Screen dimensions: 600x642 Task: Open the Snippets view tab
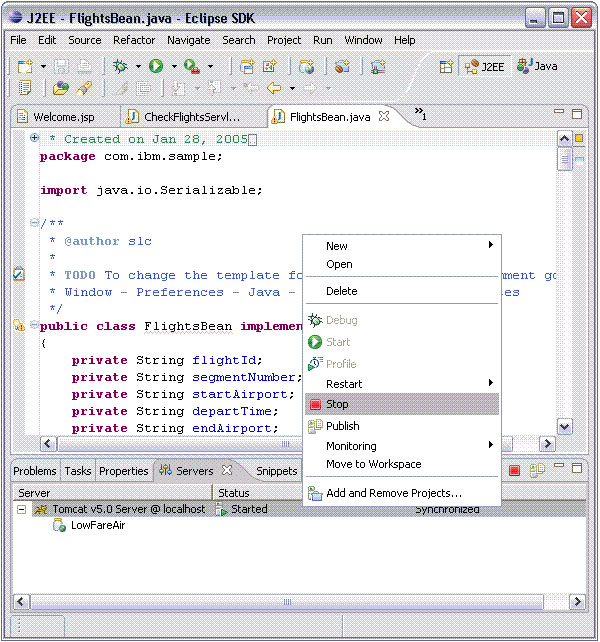[276, 471]
